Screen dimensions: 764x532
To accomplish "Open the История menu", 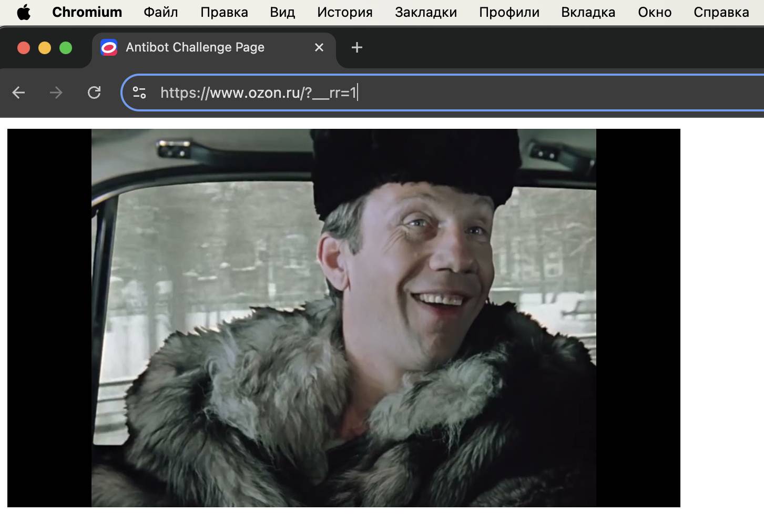I will tap(345, 12).
